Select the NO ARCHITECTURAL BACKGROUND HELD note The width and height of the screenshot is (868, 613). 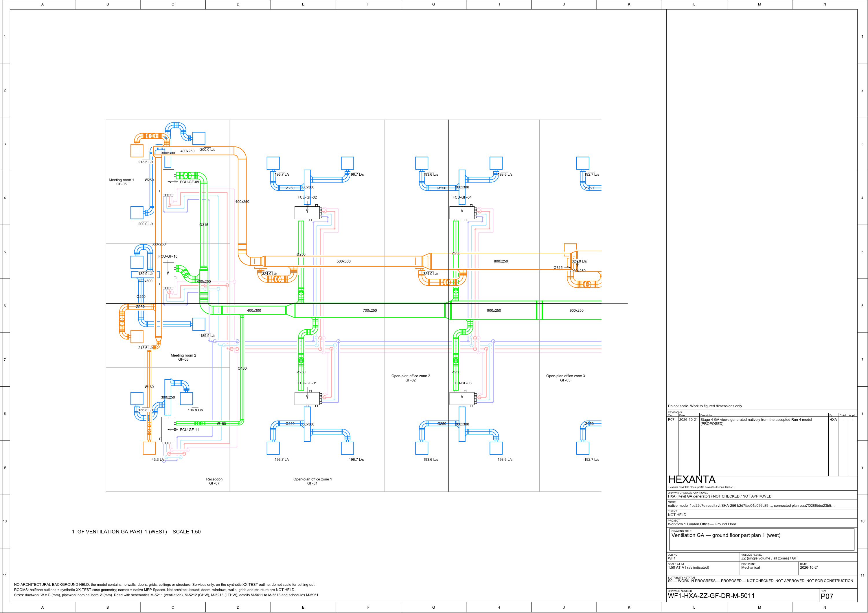(x=164, y=585)
